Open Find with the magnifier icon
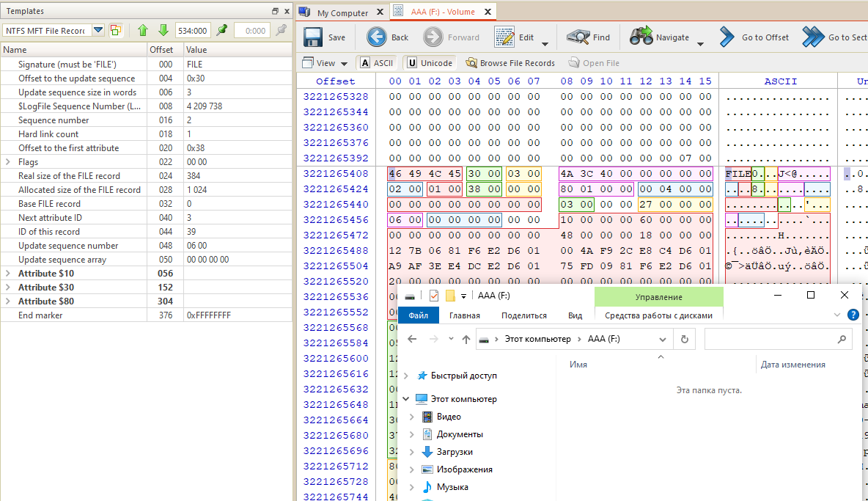 tap(578, 37)
